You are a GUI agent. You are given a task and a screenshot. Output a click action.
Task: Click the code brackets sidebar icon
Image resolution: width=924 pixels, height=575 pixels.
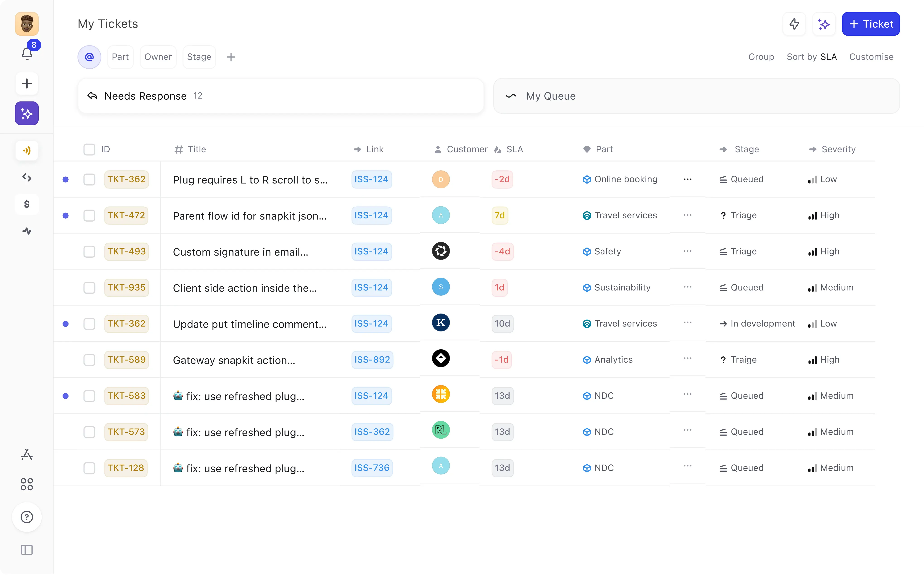point(26,177)
